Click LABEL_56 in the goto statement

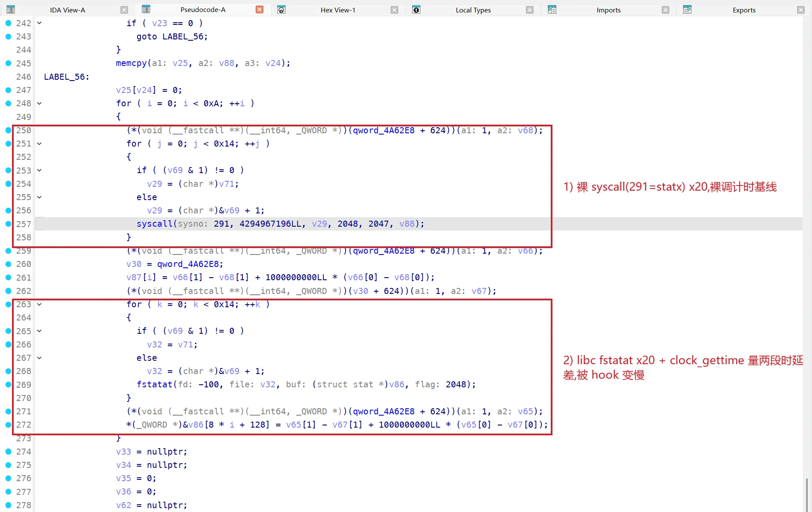183,36
